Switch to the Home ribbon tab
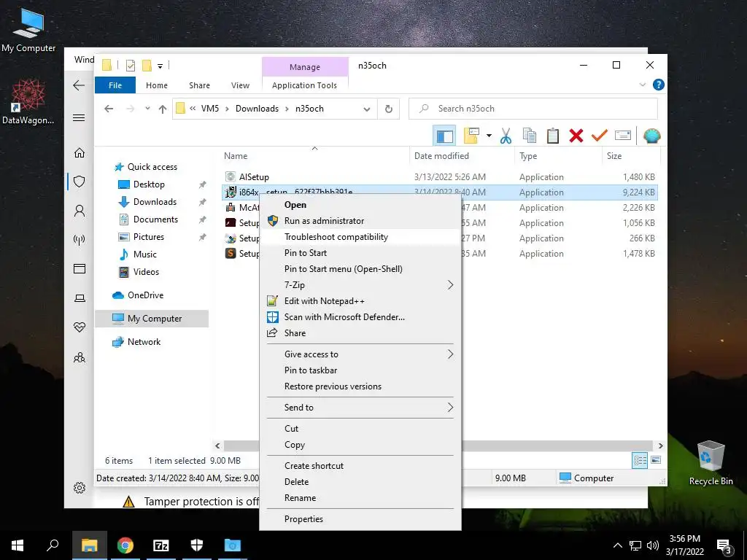Screen dimensions: 747x560 pos(157,85)
